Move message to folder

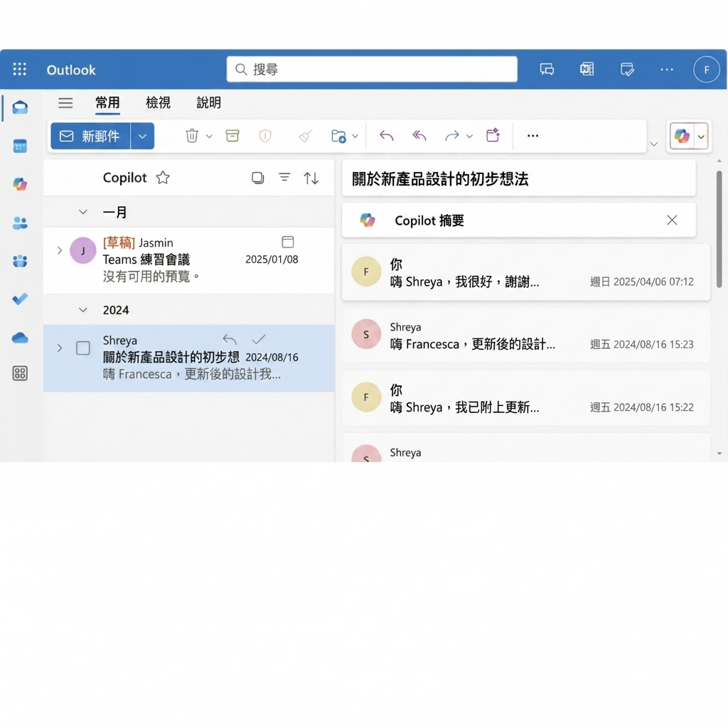pos(338,136)
